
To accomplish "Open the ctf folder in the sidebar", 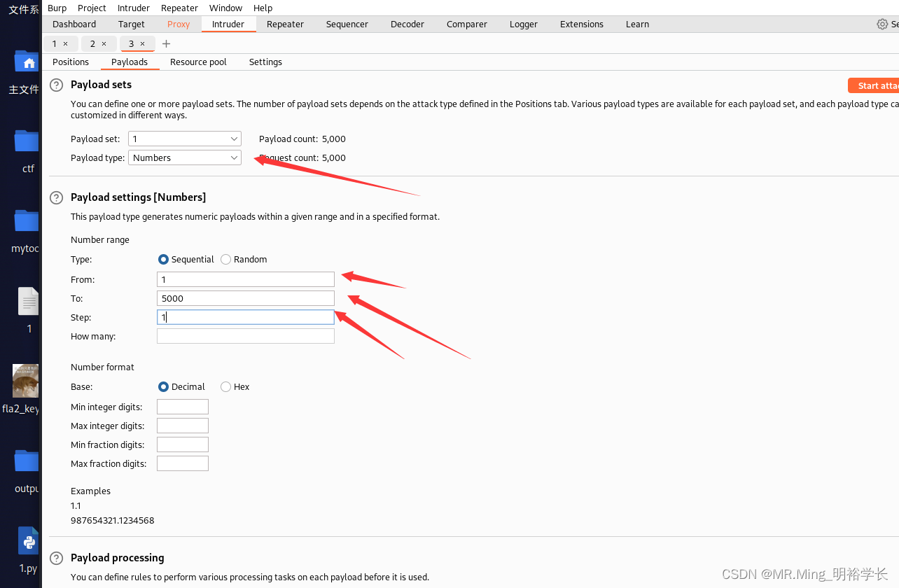I will pos(26,140).
